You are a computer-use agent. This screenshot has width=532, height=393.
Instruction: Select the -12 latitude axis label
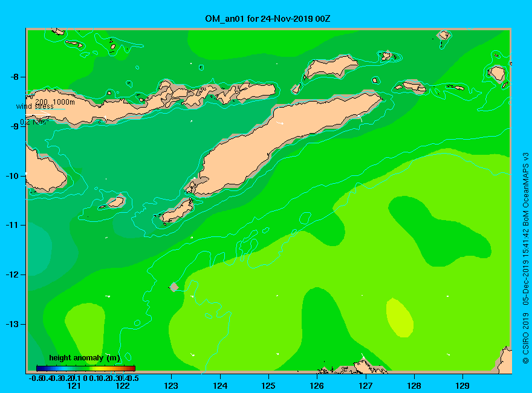pos(13,274)
